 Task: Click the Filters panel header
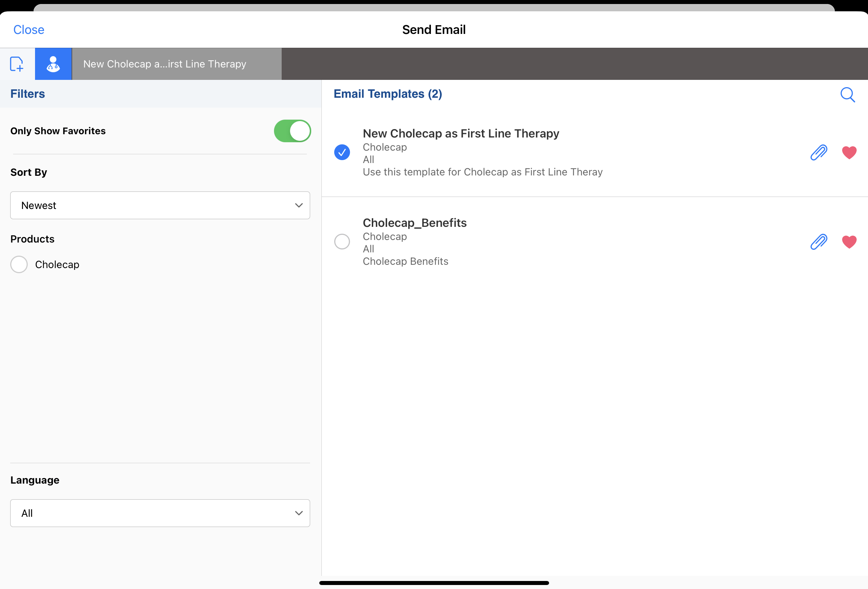[x=28, y=94]
